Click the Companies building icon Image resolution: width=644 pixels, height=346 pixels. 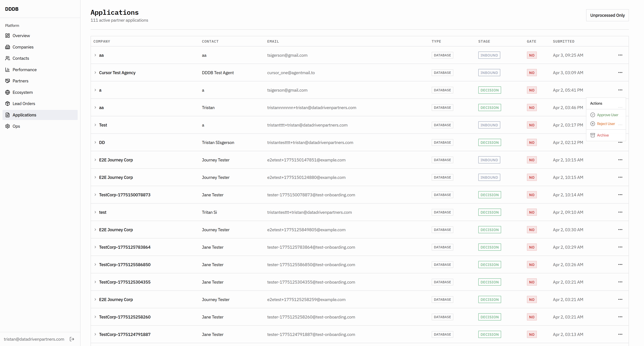coord(8,47)
